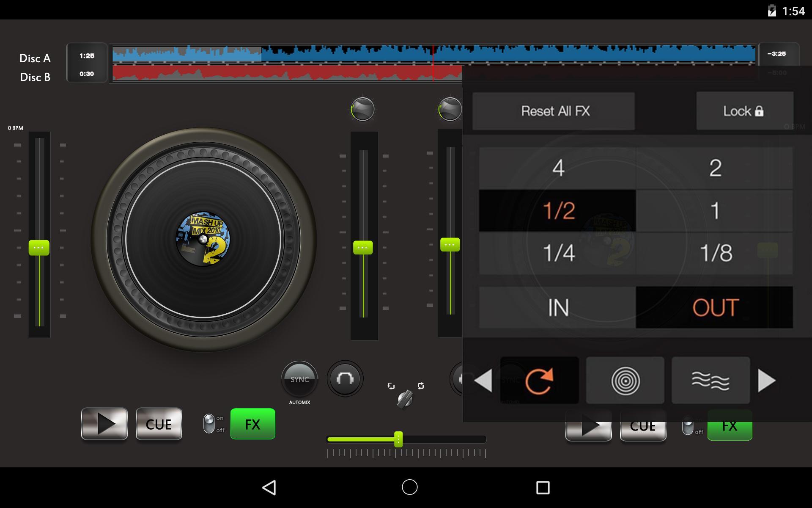This screenshot has height=508, width=812.
Task: Show next effects with right arrow
Action: click(767, 381)
